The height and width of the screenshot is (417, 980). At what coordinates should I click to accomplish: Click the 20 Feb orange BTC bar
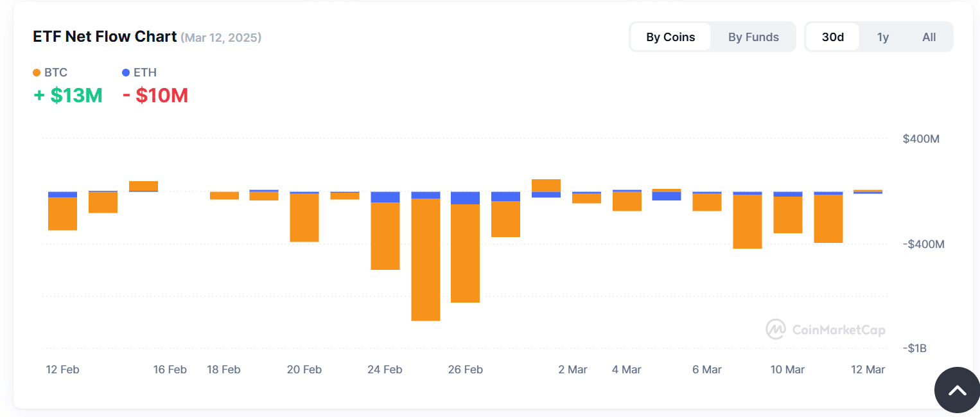coord(304,217)
